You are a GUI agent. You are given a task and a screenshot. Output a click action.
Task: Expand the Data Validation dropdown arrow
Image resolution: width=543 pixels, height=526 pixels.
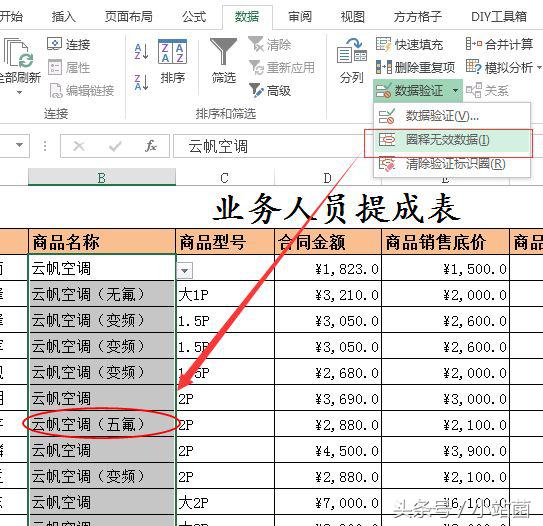[x=455, y=91]
